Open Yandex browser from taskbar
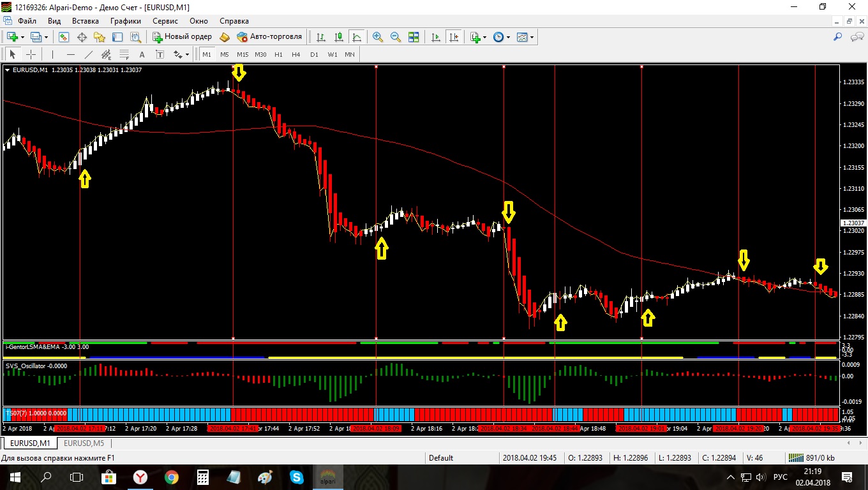The image size is (868, 490). click(x=140, y=477)
